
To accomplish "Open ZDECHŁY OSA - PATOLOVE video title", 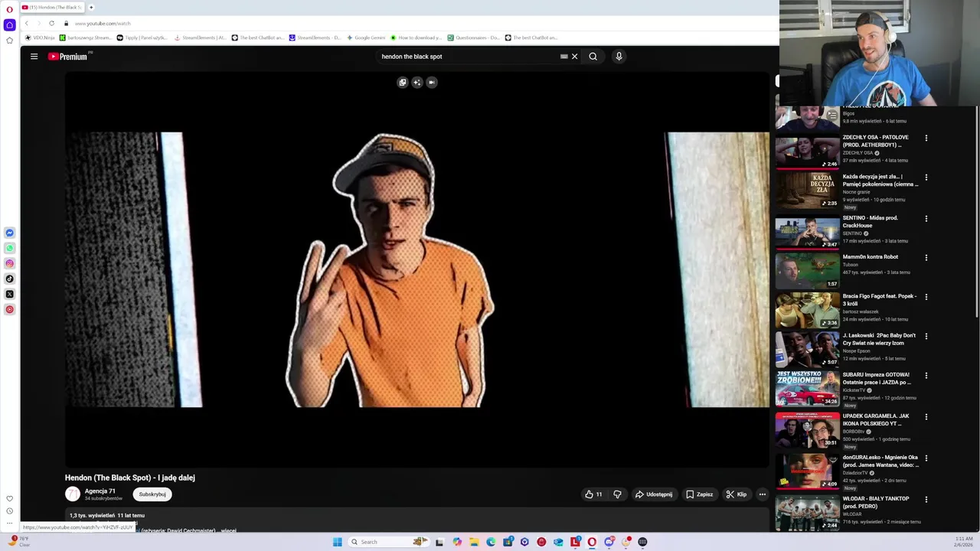I will click(x=877, y=141).
